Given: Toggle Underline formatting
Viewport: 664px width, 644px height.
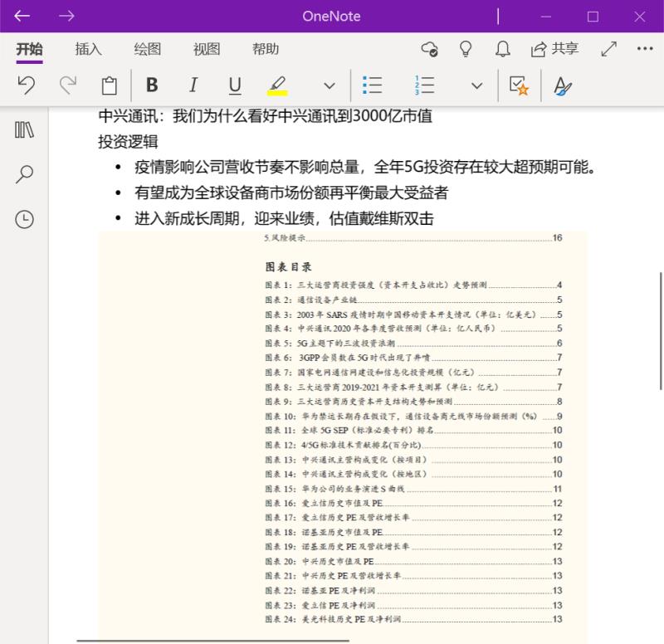Looking at the screenshot, I should pos(235,85).
